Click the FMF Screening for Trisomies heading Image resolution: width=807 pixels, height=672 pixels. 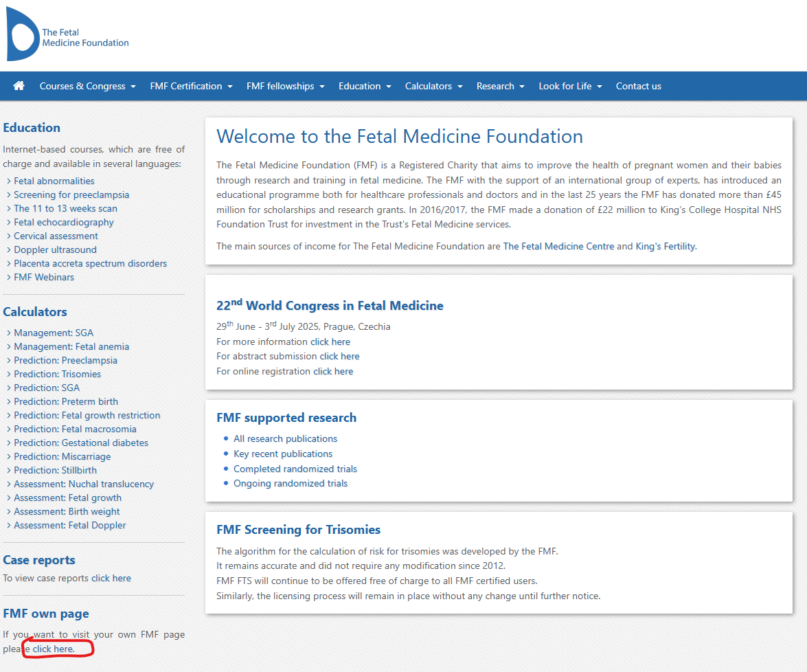click(299, 530)
